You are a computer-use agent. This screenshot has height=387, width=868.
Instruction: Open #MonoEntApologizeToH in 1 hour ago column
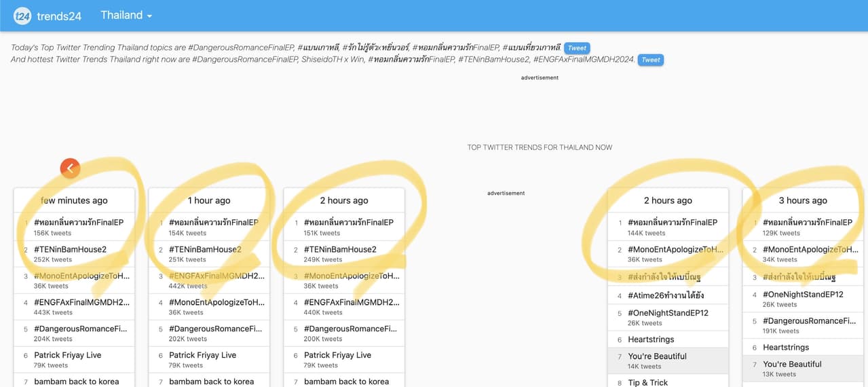click(216, 302)
